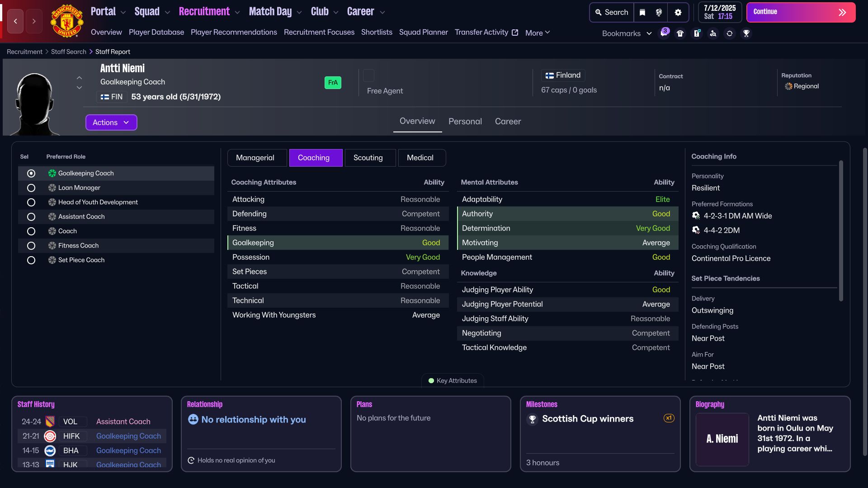Viewport: 868px width, 488px height.
Task: Select the Set Piece Coach radio button
Action: [31, 260]
